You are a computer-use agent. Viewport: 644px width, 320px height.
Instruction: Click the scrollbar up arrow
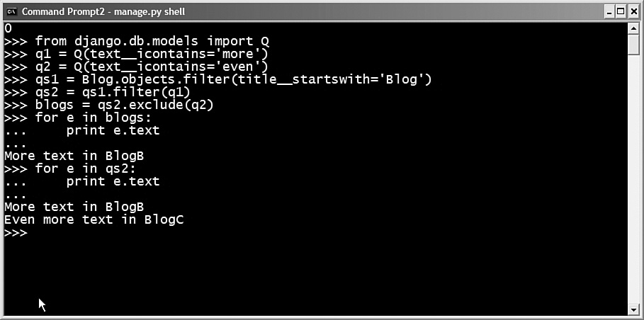633,28
